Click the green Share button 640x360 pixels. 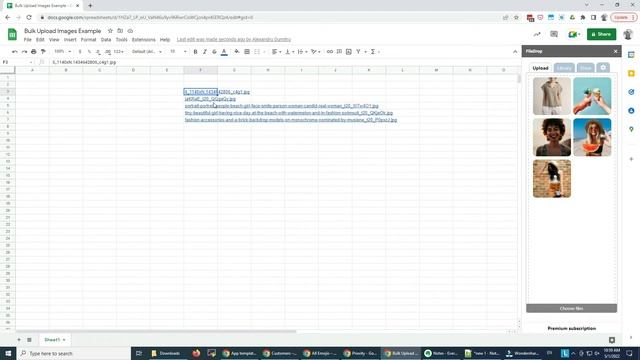(601, 34)
